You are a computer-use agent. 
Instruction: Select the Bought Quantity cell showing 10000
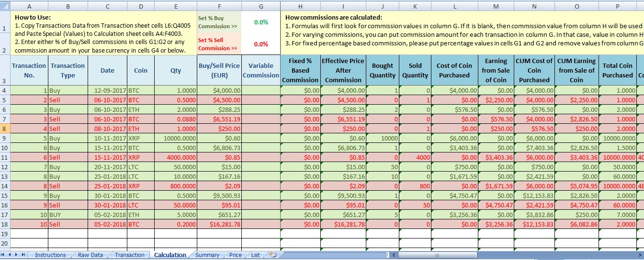383,138
